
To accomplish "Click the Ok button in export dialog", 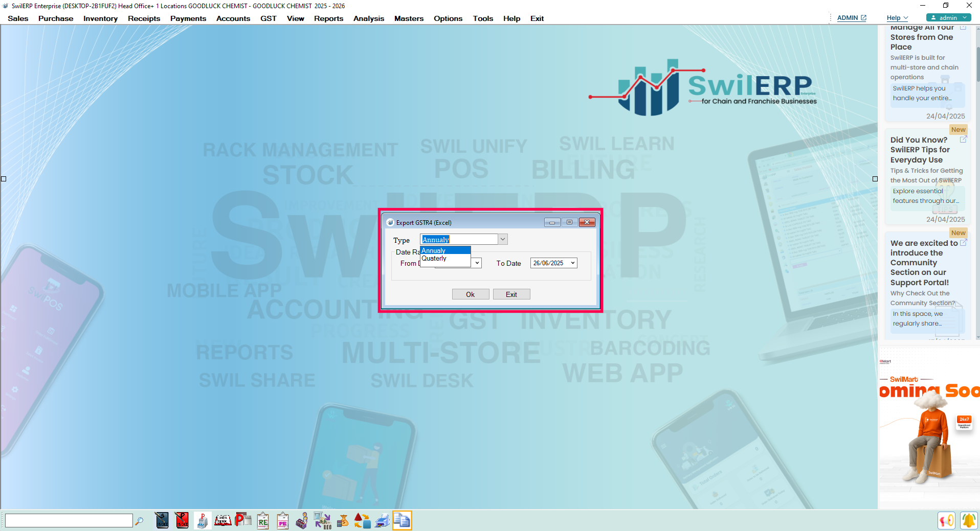I will pyautogui.click(x=470, y=294).
